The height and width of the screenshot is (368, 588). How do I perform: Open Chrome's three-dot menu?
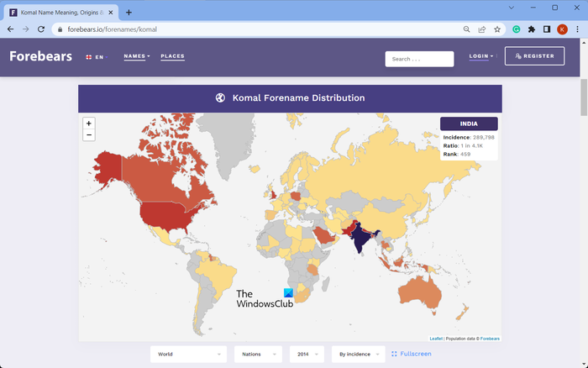578,29
